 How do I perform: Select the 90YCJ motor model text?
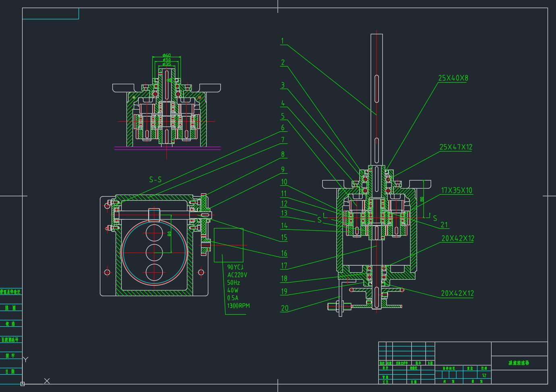click(235, 266)
